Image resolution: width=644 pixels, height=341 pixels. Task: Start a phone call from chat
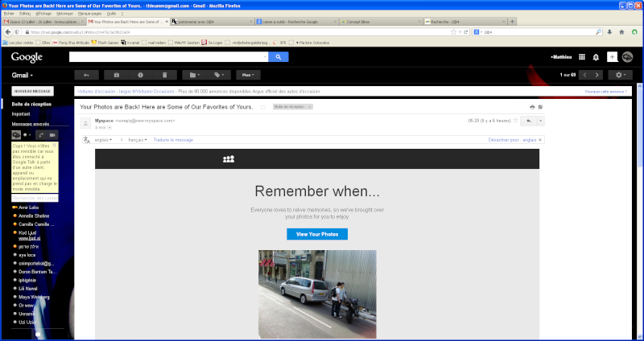click(41, 135)
